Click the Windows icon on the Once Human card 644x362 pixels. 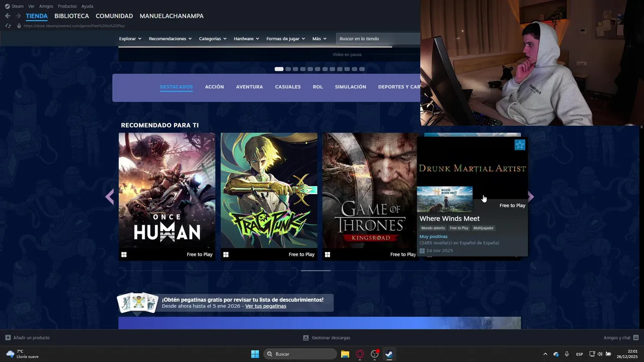pos(124,254)
